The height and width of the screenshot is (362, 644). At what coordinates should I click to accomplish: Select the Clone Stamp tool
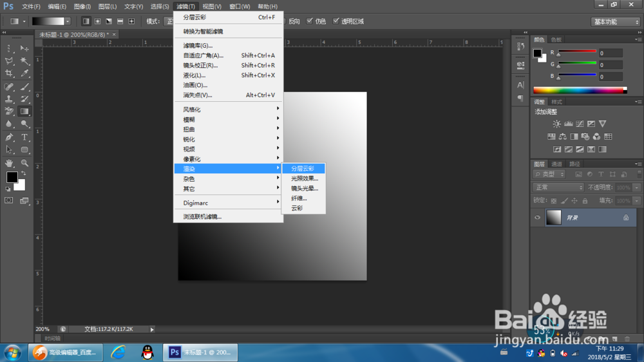click(9, 99)
